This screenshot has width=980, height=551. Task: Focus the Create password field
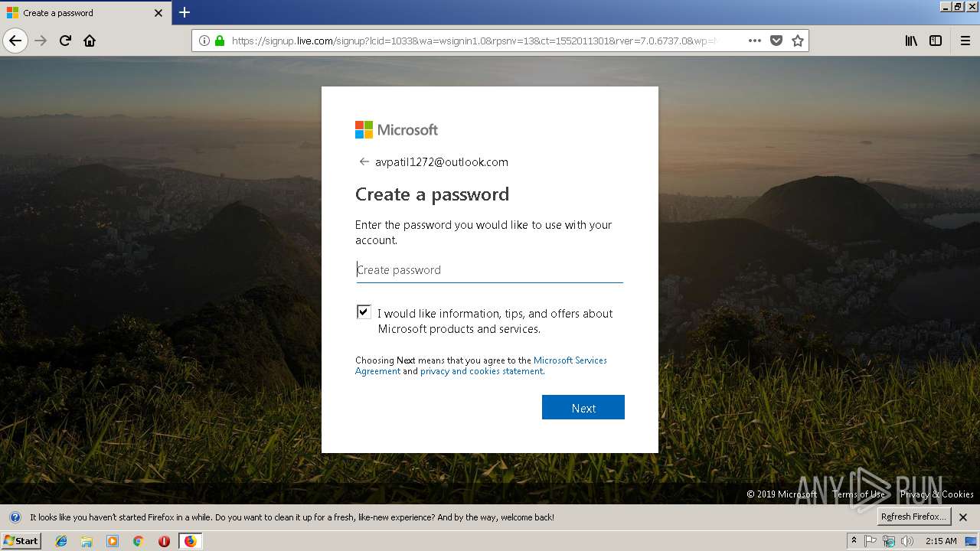click(x=489, y=269)
